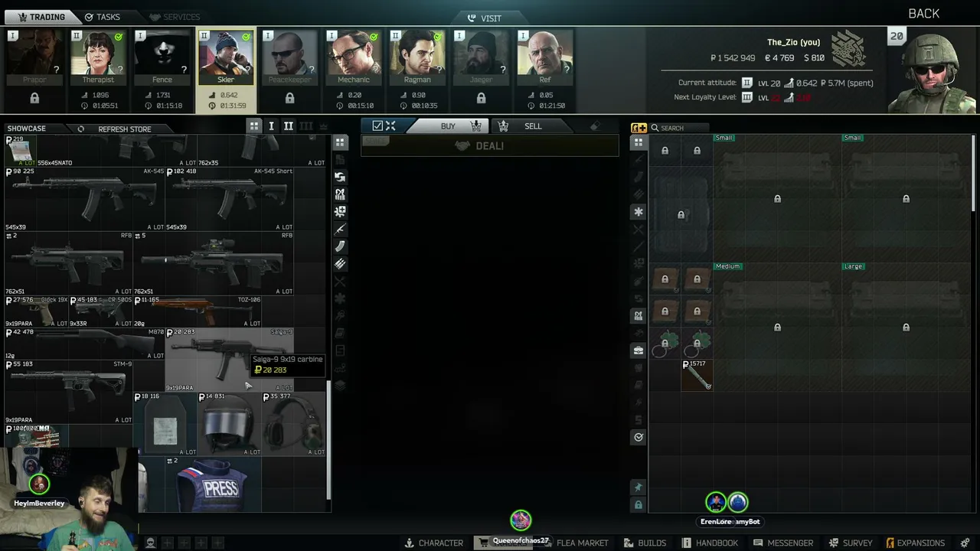Screen dimensions: 980x551
Task: Select the AK-545 rifle for 90 225
Action: (85, 199)
